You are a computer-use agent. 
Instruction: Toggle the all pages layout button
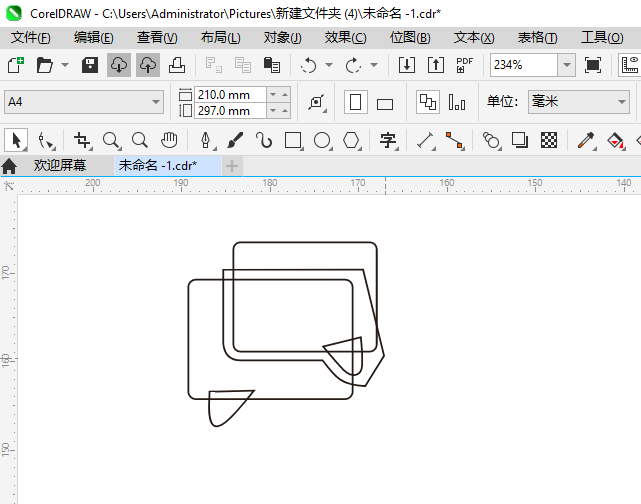point(428,102)
